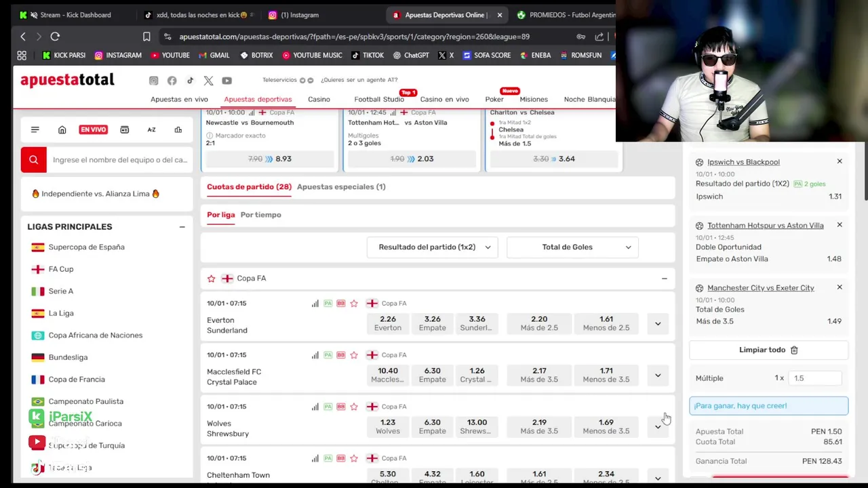Select Sunderland win odds 3.36

pos(477,323)
